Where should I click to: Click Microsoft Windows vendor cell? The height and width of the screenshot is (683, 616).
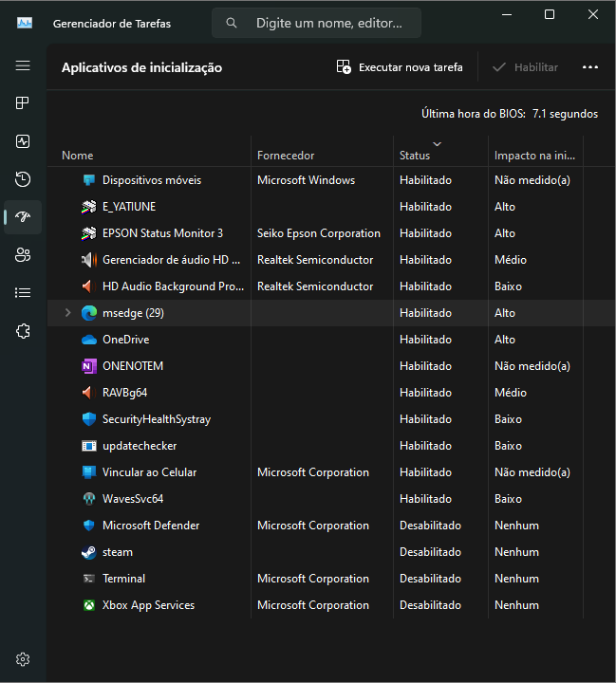[x=306, y=180]
